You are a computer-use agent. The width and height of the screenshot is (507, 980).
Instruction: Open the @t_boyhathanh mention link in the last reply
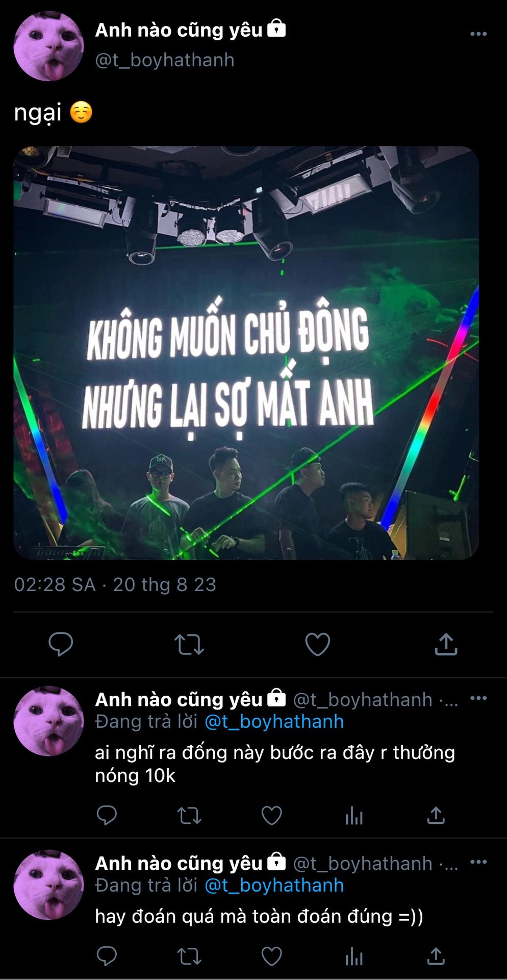click(x=274, y=886)
